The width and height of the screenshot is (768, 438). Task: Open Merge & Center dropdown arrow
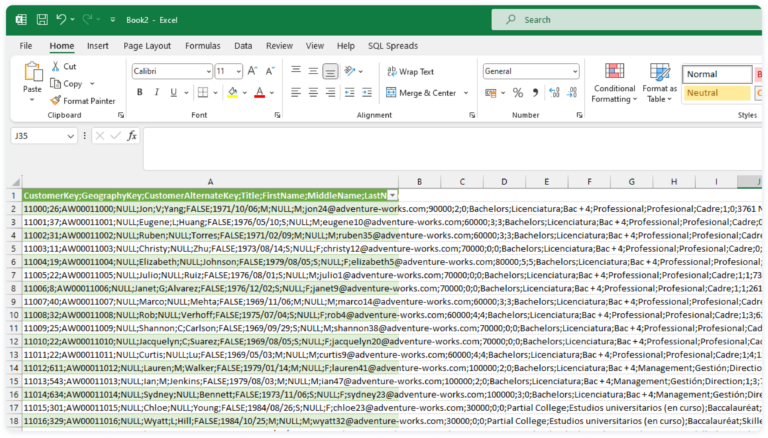[x=466, y=93]
